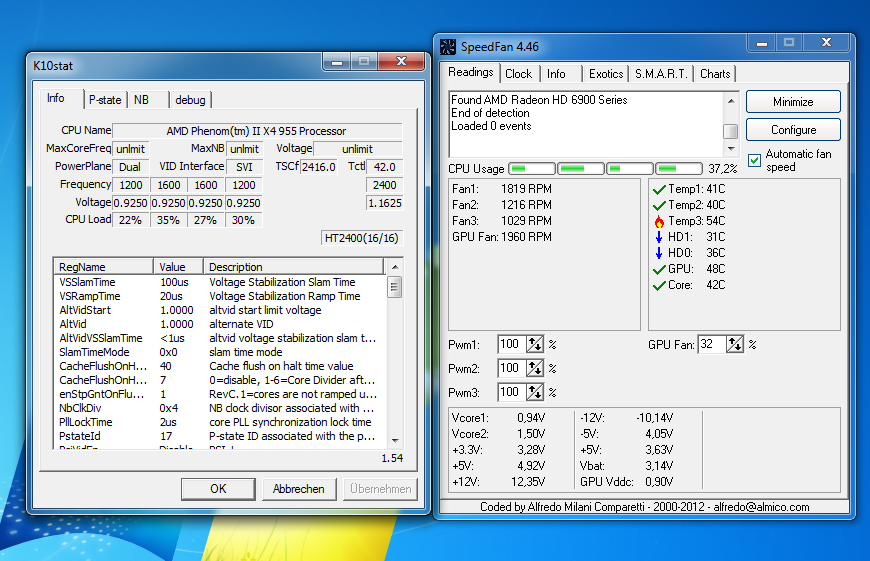Click the blue down arrow beside HD1

point(659,237)
